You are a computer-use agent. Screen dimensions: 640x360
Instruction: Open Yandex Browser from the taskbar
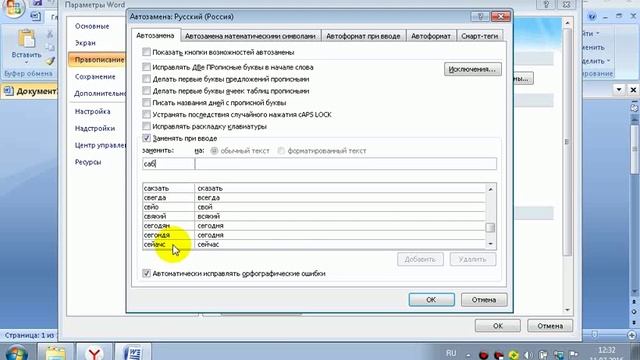(94, 353)
